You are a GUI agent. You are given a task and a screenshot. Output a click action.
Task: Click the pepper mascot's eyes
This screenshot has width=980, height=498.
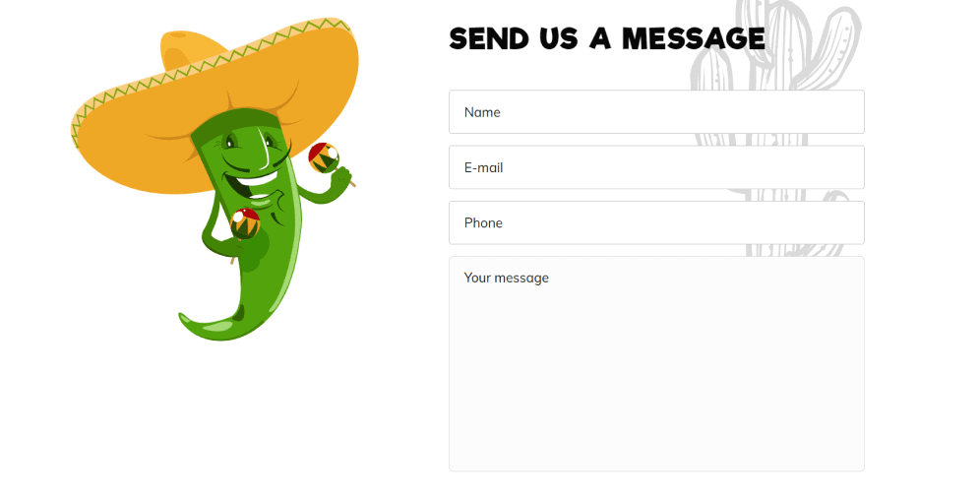pyautogui.click(x=249, y=141)
